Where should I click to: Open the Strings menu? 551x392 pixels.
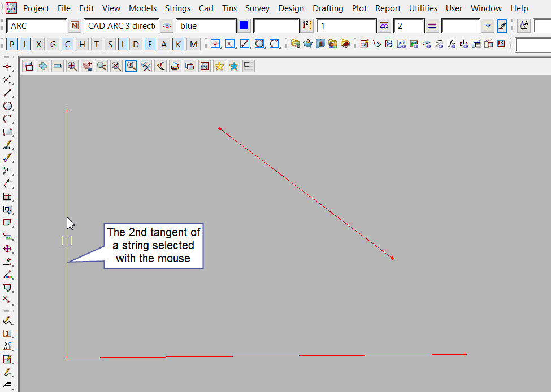click(177, 8)
